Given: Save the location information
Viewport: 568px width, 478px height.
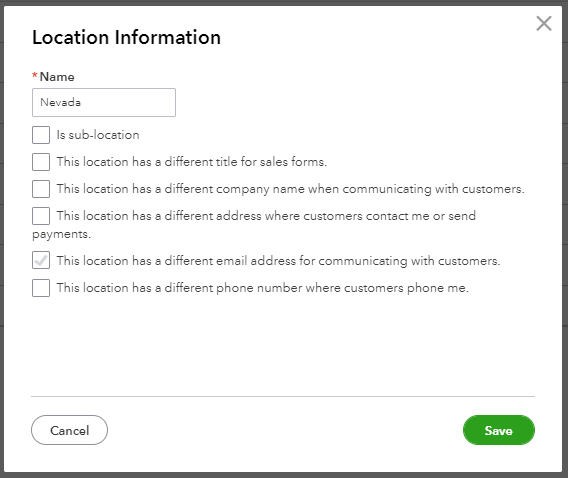Looking at the screenshot, I should click(499, 430).
